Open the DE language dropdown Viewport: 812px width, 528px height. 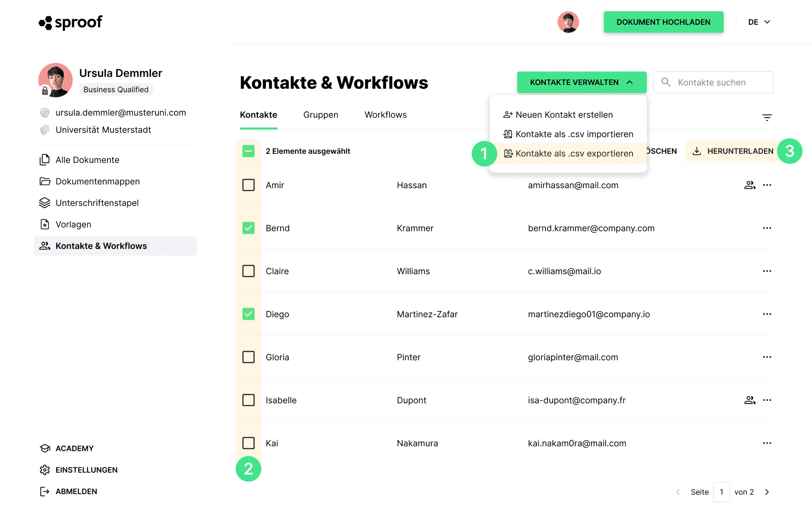pyautogui.click(x=759, y=22)
